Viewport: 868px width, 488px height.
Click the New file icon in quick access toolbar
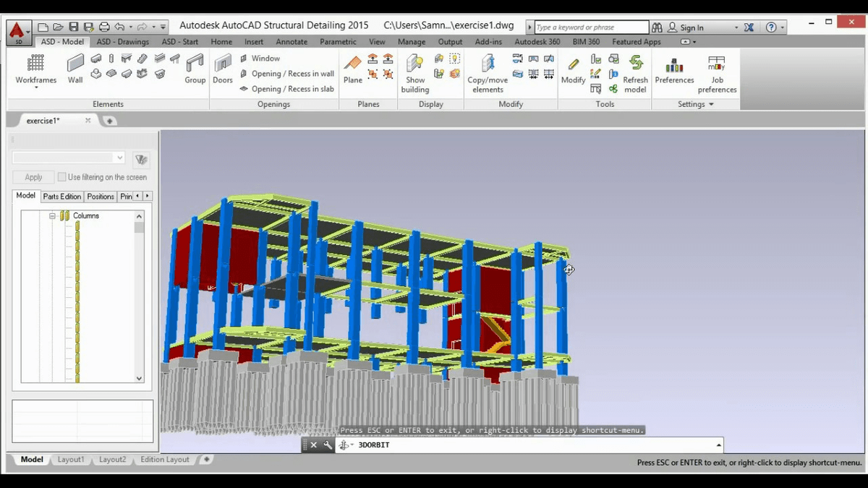[44, 27]
